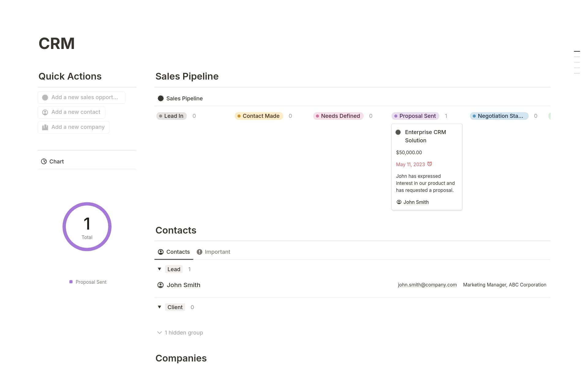Click the gear icon on Enterprise CRM Solution card
The image size is (588, 367).
click(398, 132)
